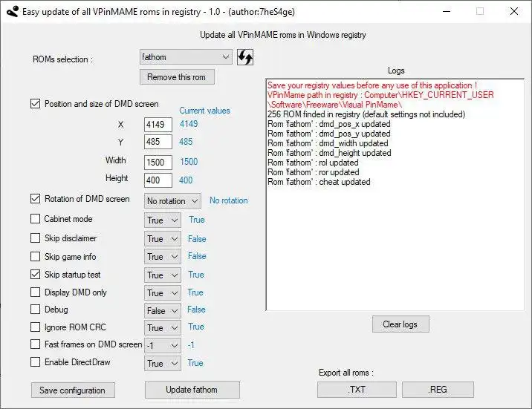Open the Fast frames dropdown showing -1
Viewport: 532px width, 409px height.
(x=163, y=346)
